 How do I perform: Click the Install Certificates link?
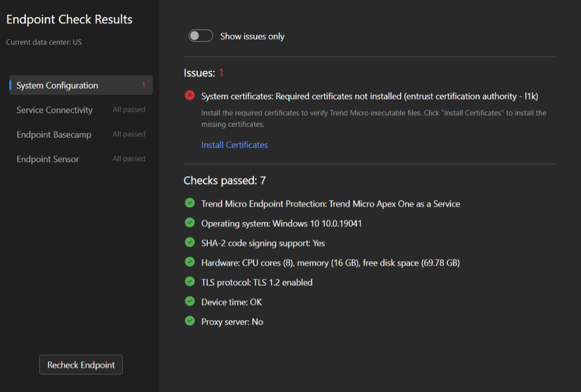click(234, 144)
